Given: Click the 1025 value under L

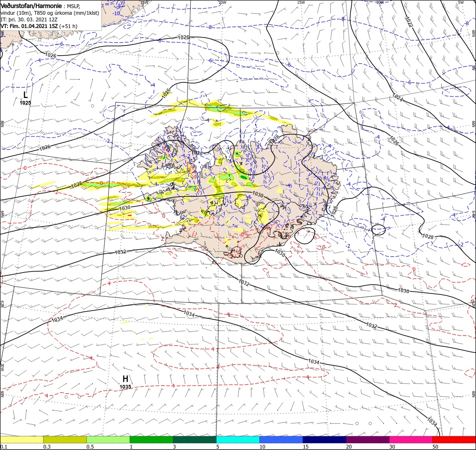Looking at the screenshot, I should point(26,103).
